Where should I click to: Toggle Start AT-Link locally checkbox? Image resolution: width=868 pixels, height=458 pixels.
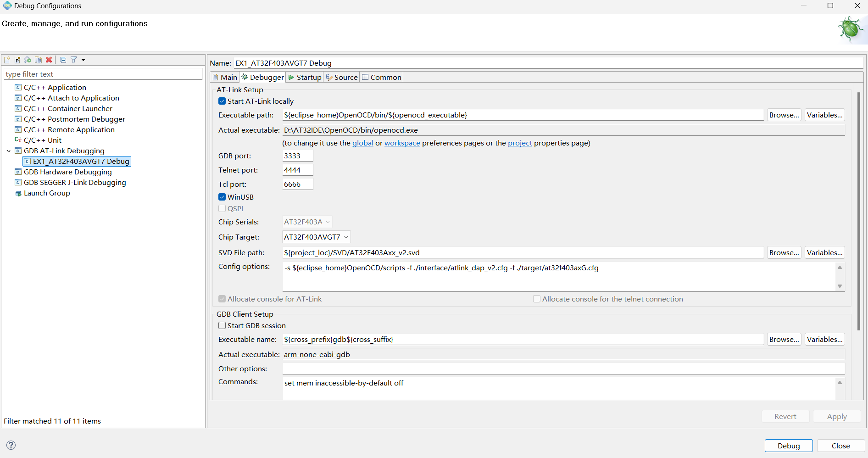point(222,101)
